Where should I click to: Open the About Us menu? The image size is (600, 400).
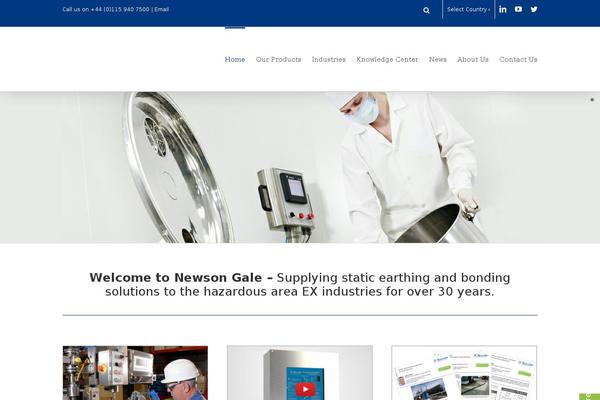pos(473,59)
